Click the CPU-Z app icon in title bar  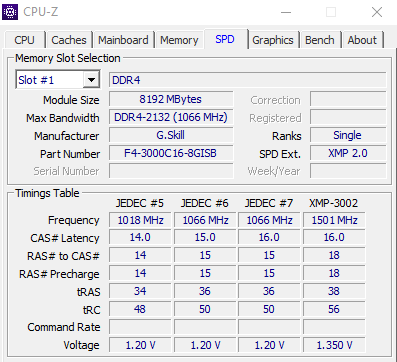(x=10, y=12)
